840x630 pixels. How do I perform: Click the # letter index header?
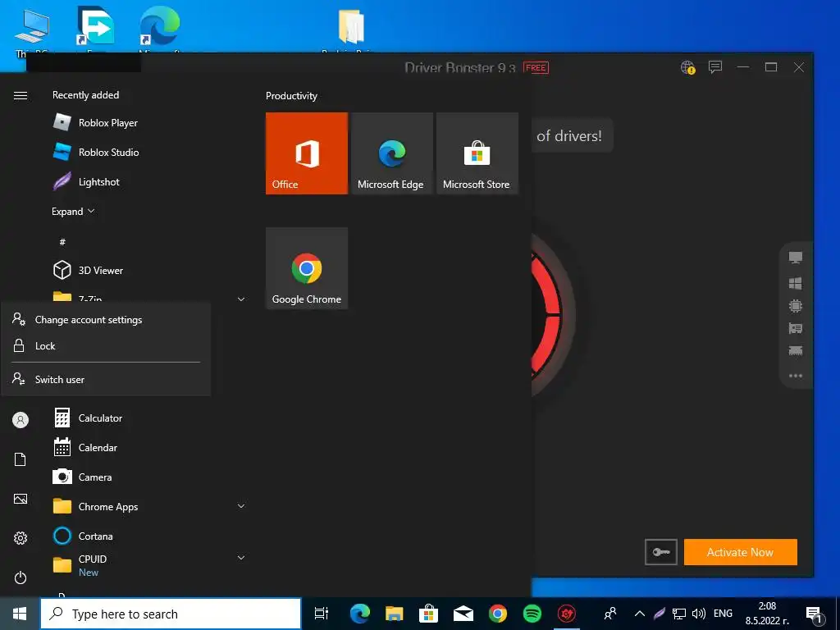coord(62,242)
